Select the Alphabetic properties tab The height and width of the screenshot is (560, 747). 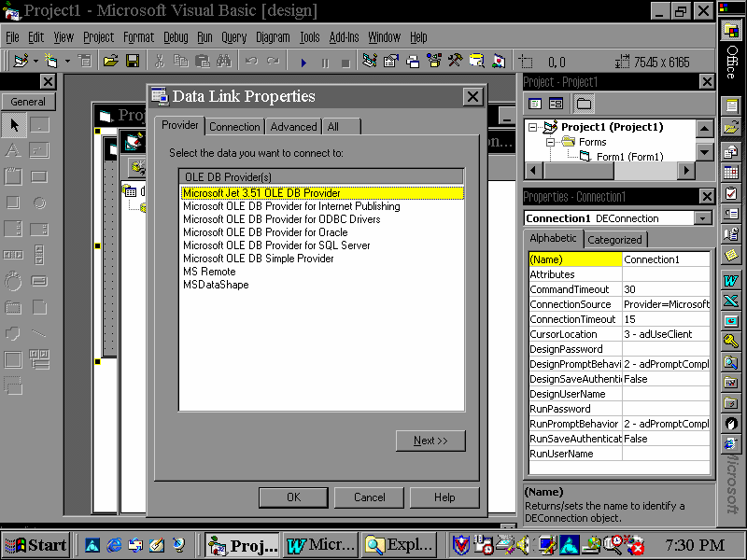coord(553,238)
